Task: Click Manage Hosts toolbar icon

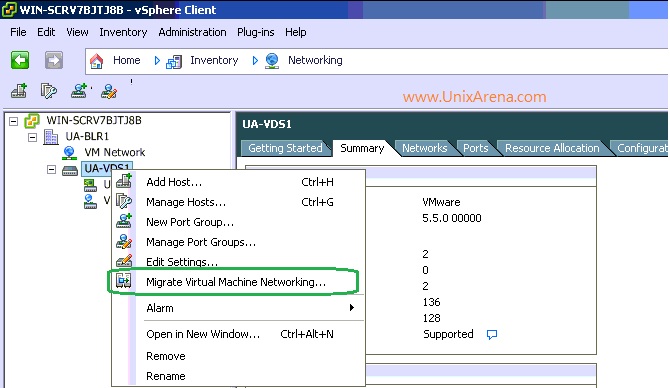Action: (x=48, y=91)
